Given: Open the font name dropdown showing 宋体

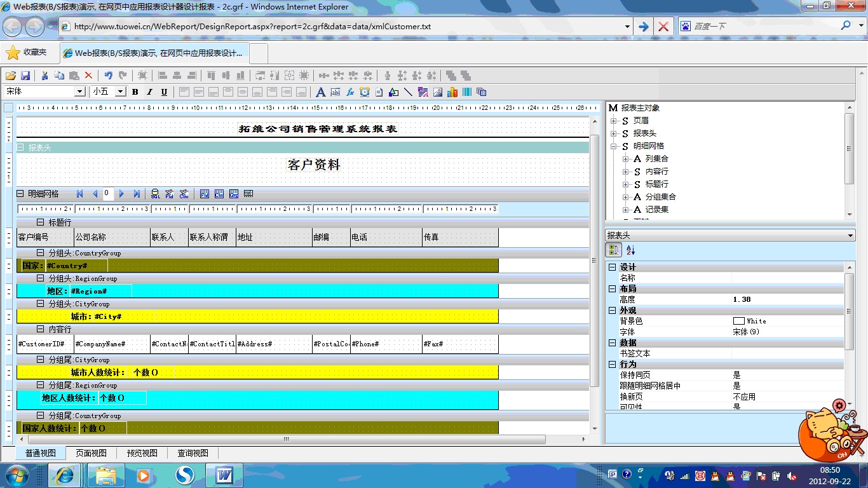Looking at the screenshot, I should 80,91.
